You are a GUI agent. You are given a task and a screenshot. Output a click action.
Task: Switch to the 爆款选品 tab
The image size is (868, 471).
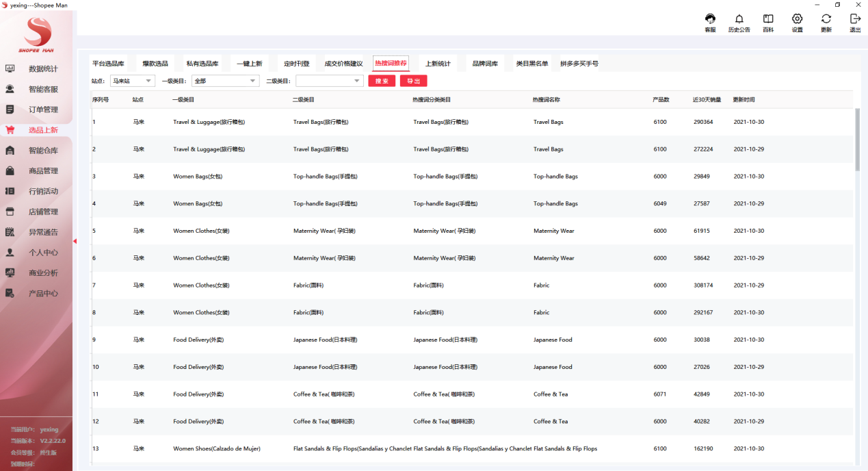pyautogui.click(x=155, y=64)
